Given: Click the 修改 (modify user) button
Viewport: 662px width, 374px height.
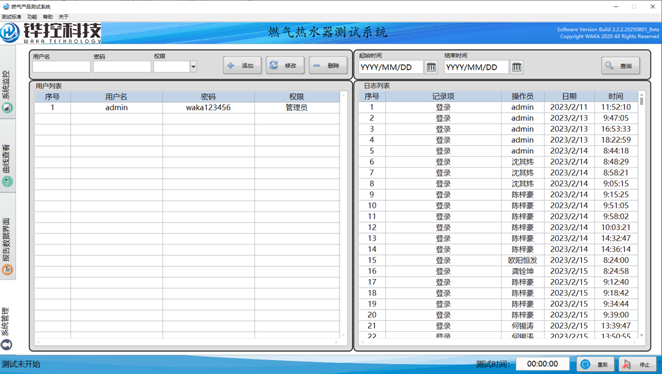Looking at the screenshot, I should click(x=285, y=65).
